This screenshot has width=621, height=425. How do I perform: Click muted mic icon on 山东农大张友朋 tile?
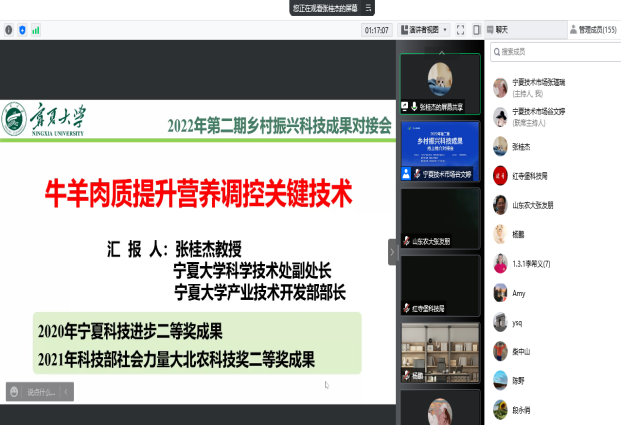pos(406,241)
